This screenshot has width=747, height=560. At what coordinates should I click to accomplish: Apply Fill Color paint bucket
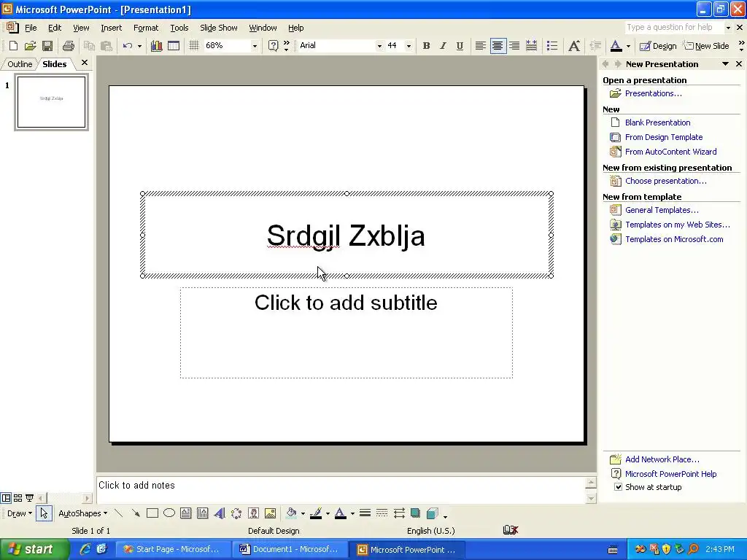click(291, 513)
